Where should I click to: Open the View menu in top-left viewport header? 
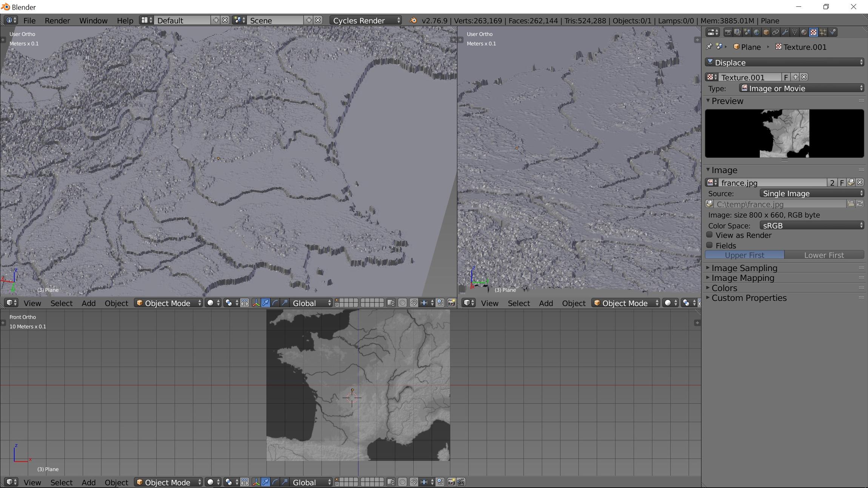click(32, 303)
